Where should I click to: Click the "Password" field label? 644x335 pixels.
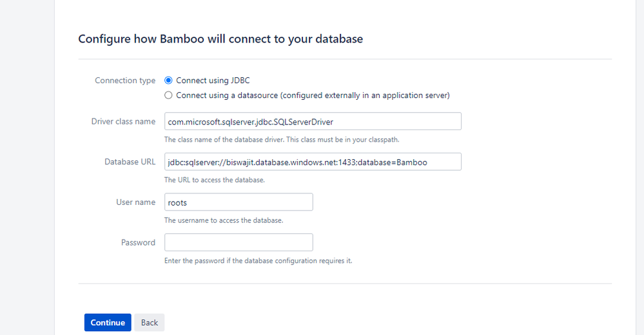coord(138,242)
